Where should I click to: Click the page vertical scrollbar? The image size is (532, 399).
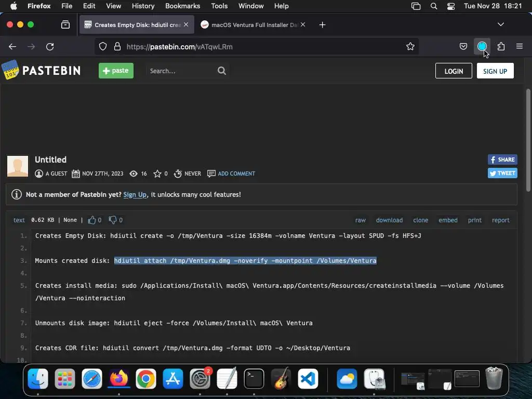pyautogui.click(x=528, y=140)
